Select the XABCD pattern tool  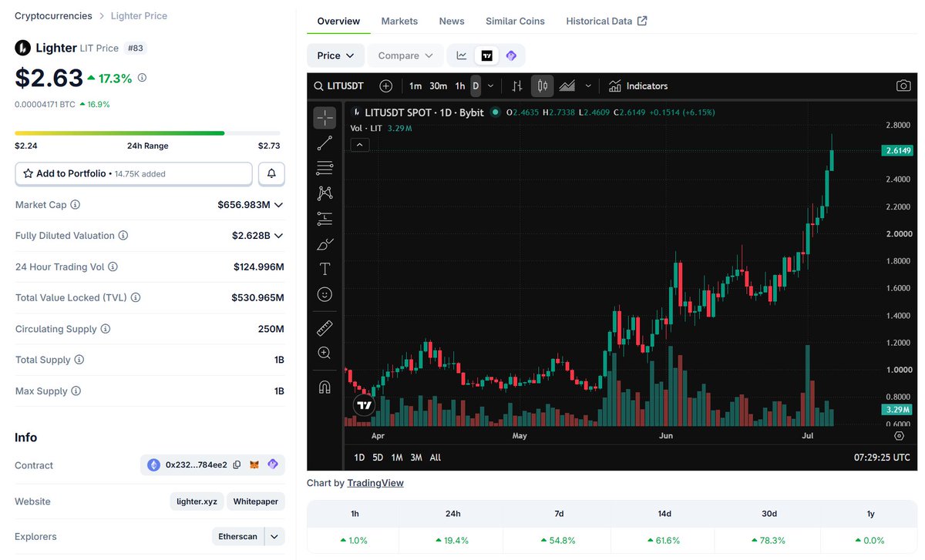click(x=325, y=193)
